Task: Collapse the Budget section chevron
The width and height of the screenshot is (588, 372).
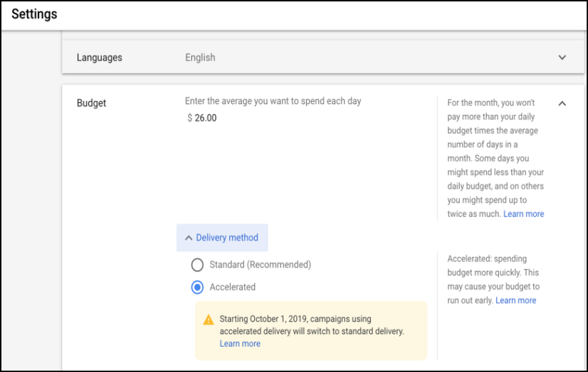Action: (x=562, y=103)
